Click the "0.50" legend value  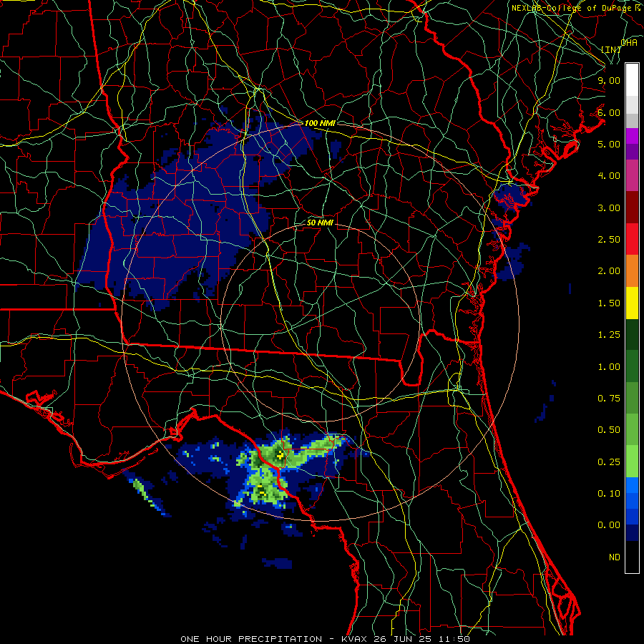(609, 430)
